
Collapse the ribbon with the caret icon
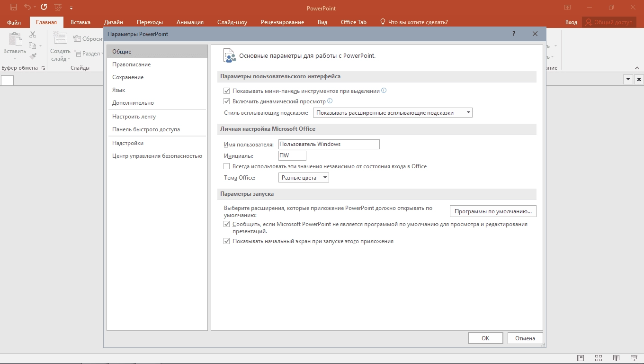point(637,68)
